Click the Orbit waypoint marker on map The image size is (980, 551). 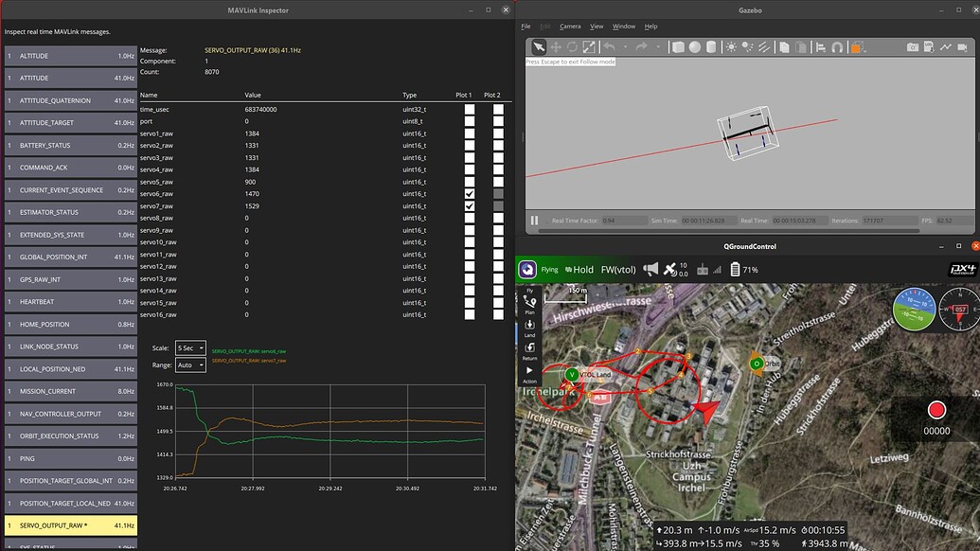coord(757,363)
